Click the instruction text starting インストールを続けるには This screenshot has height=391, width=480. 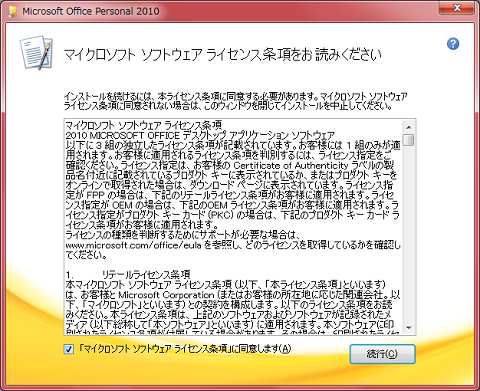(235, 101)
